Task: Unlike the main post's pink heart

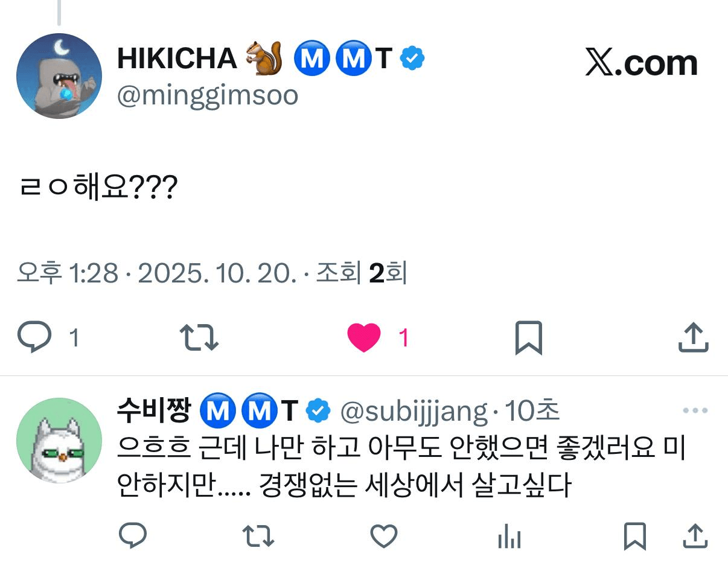Action: 364,337
